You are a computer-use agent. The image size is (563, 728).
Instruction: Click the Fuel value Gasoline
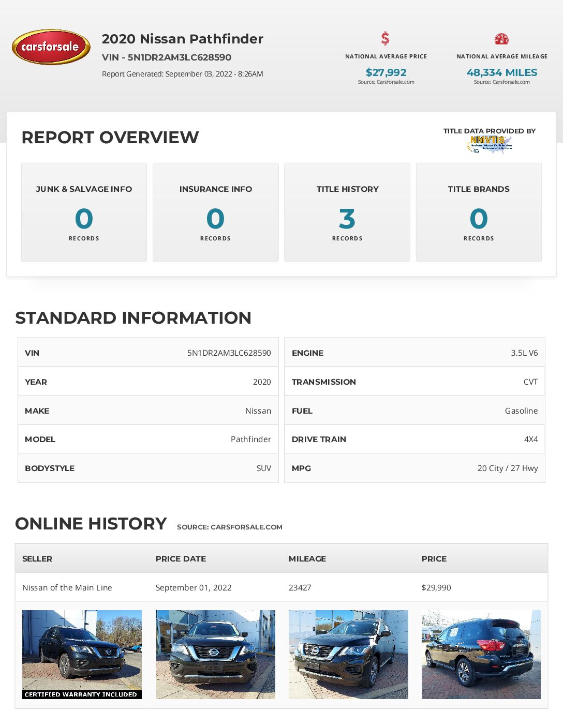[522, 411]
